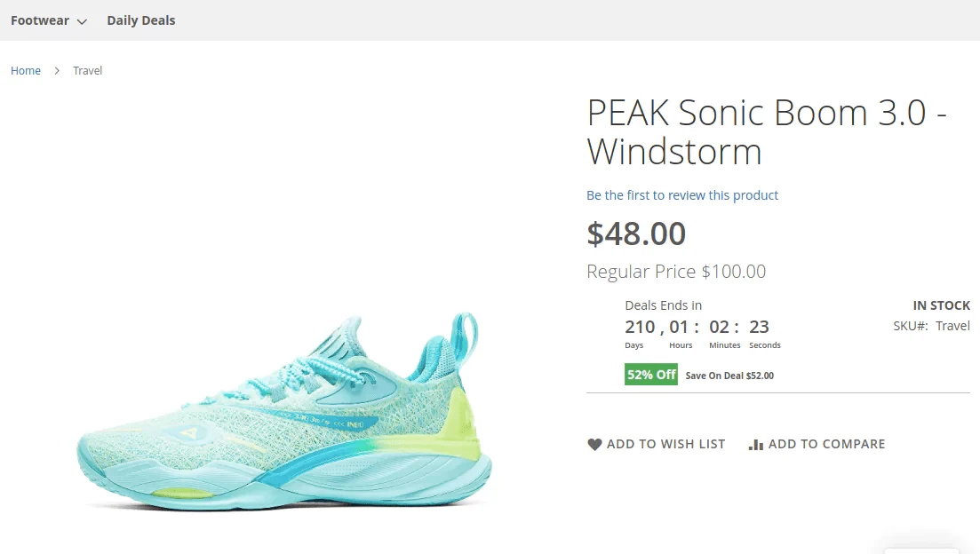Image resolution: width=980 pixels, height=554 pixels.
Task: Click ADD TO COMPARE text
Action: 826,444
